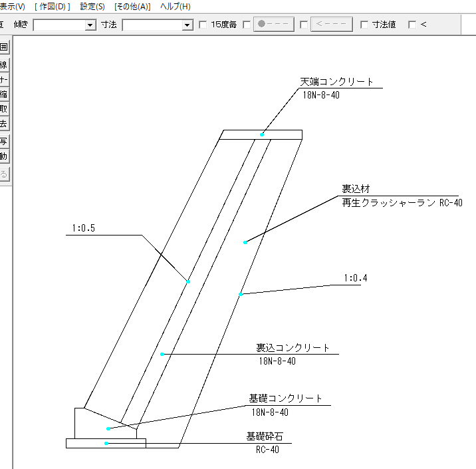Tick the checkbox labeled "<"
This screenshot has width=476, height=469.
[x=412, y=25]
